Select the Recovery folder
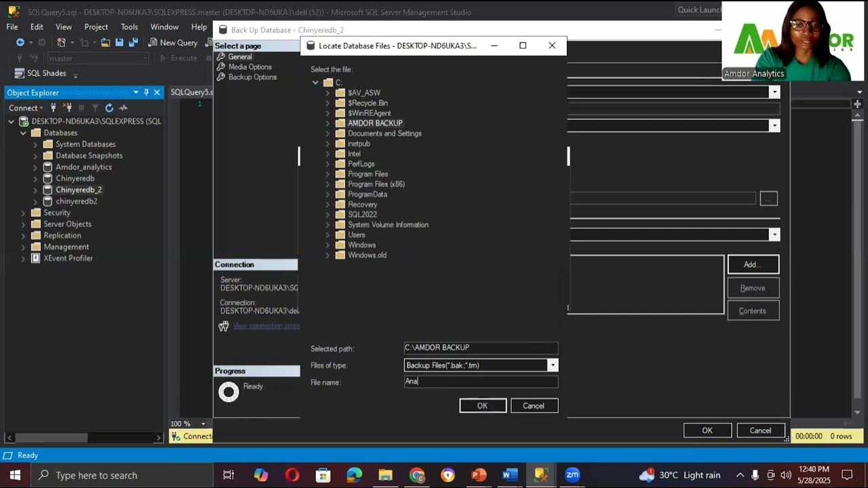Viewport: 868px width, 488px height. pyautogui.click(x=362, y=205)
